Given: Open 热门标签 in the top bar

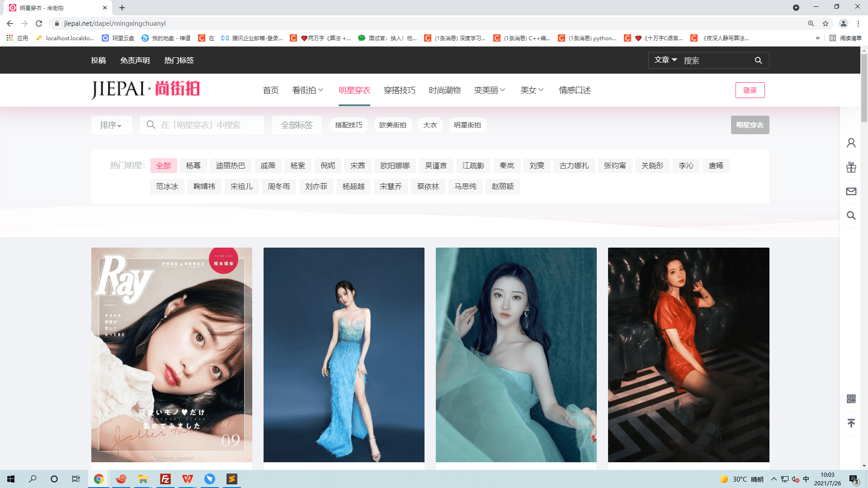Looking at the screenshot, I should click(x=179, y=60).
